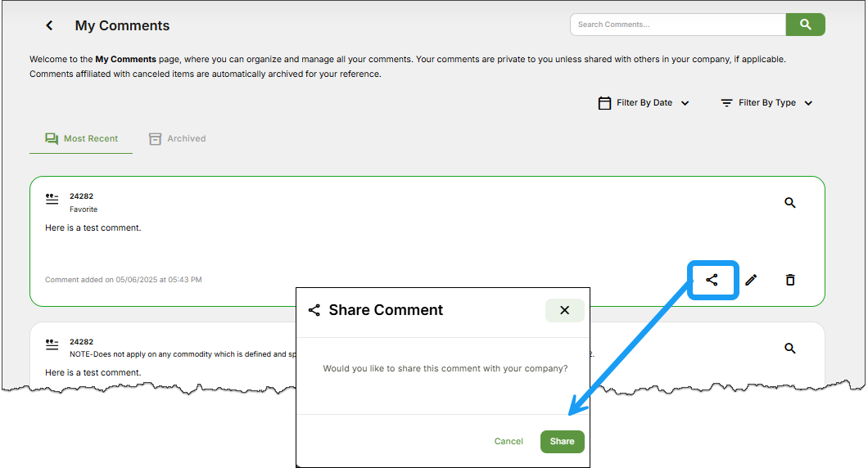Image resolution: width=868 pixels, height=468 pixels.
Task: Open the Filter By Type dropdown
Action: [x=766, y=103]
